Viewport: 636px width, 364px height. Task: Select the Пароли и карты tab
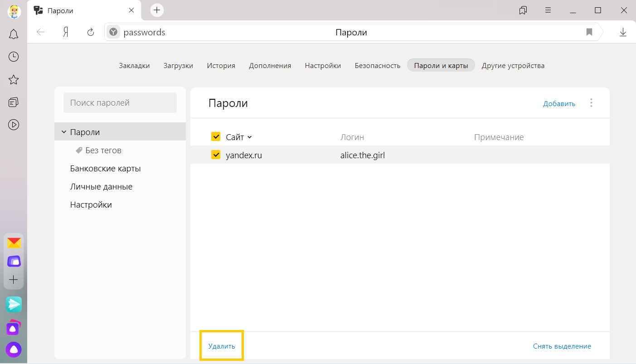(441, 66)
